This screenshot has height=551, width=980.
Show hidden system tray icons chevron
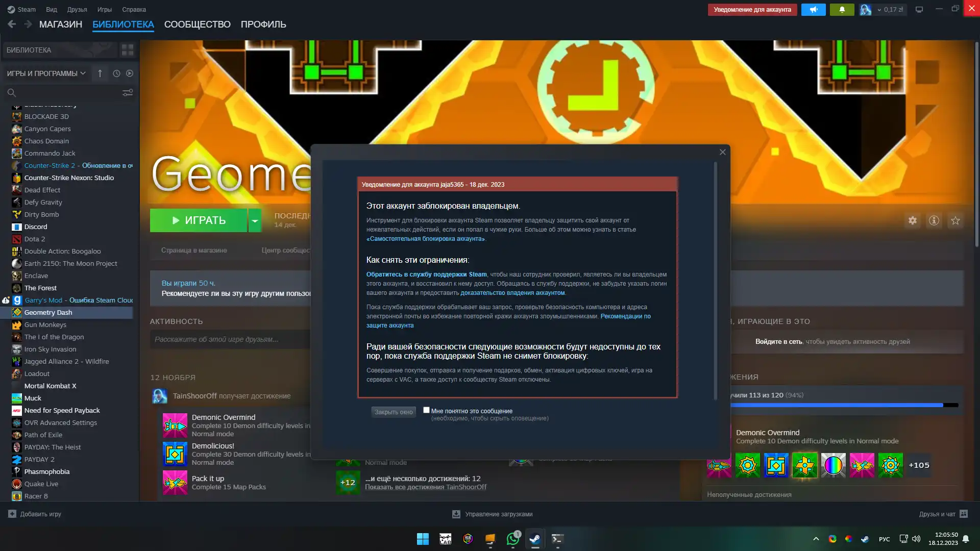pos(816,539)
